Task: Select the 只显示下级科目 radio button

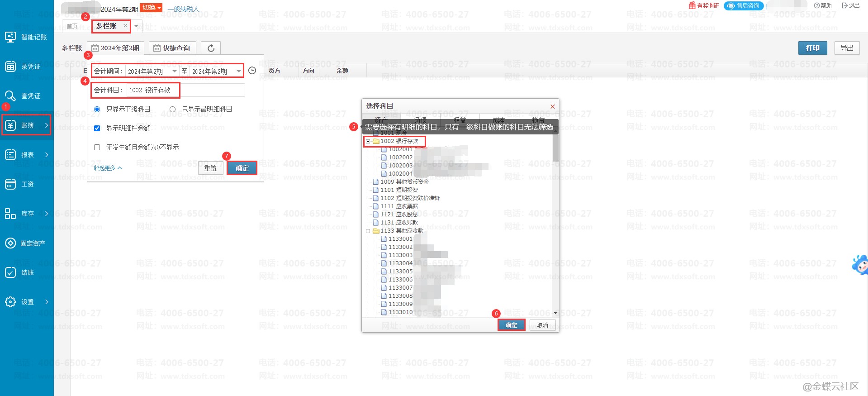Action: pyautogui.click(x=97, y=109)
